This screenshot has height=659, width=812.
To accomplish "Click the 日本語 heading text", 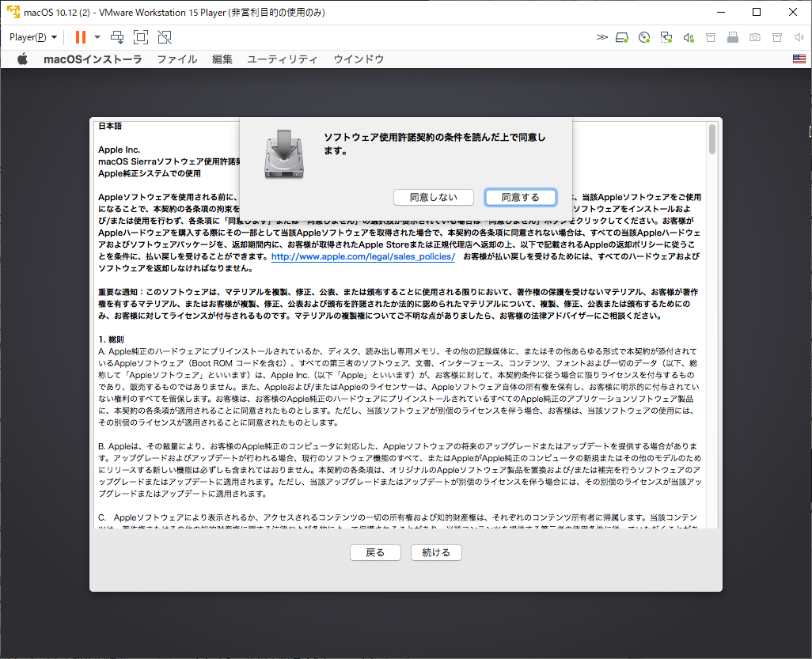I will [x=110, y=127].
